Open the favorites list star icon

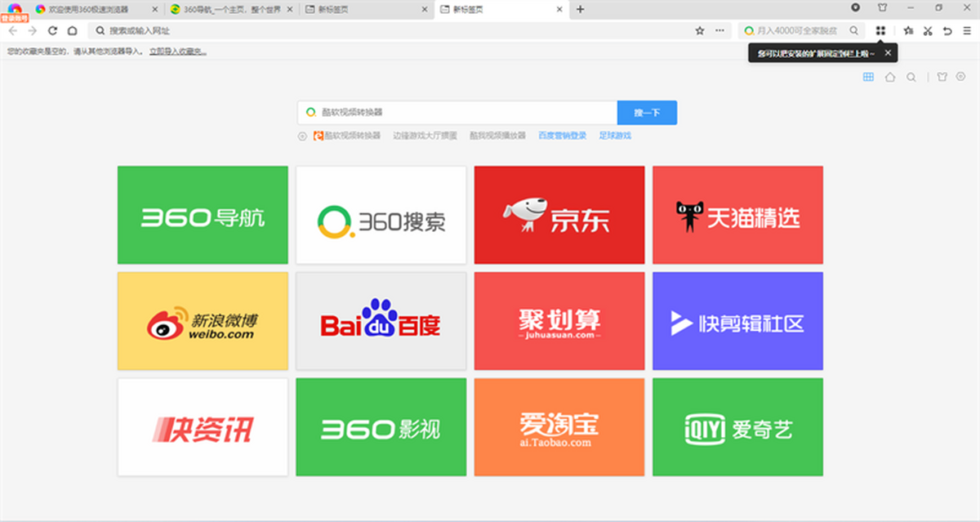(x=908, y=30)
